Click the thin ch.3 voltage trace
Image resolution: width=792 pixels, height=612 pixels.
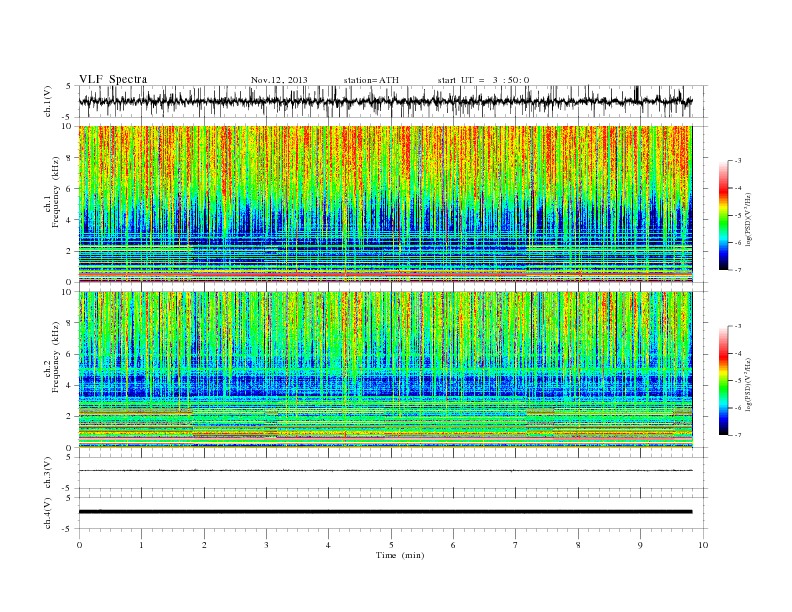pyautogui.click(x=385, y=470)
